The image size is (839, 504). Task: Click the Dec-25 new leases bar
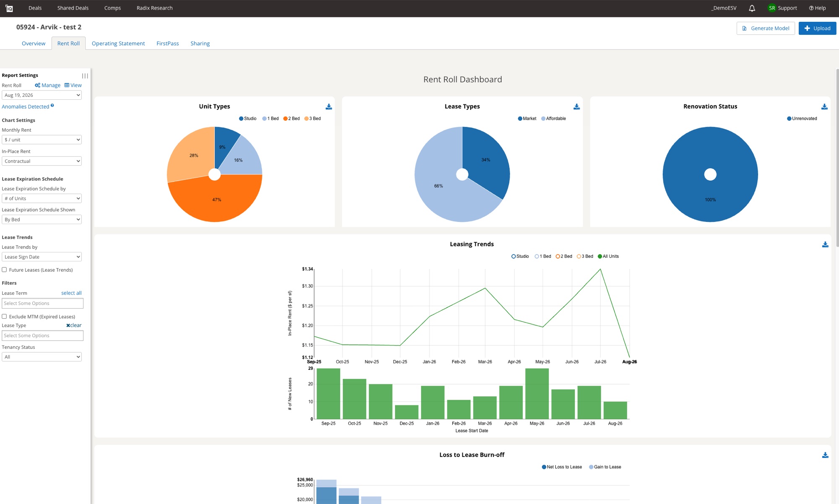coord(406,412)
